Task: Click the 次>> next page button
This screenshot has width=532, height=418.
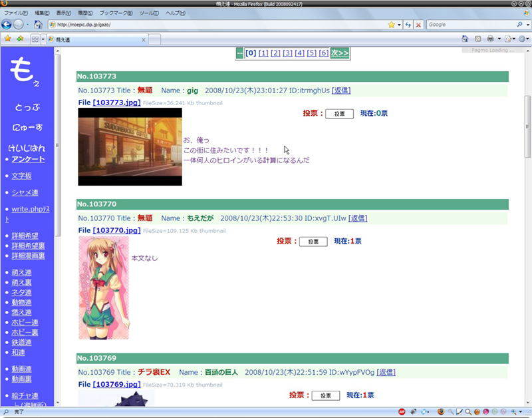Action: coord(340,53)
